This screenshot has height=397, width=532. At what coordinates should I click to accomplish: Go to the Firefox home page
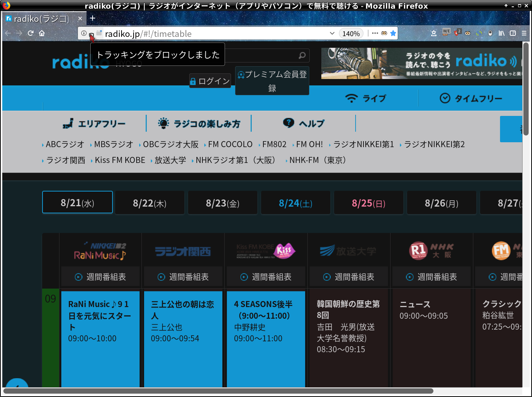(x=42, y=33)
